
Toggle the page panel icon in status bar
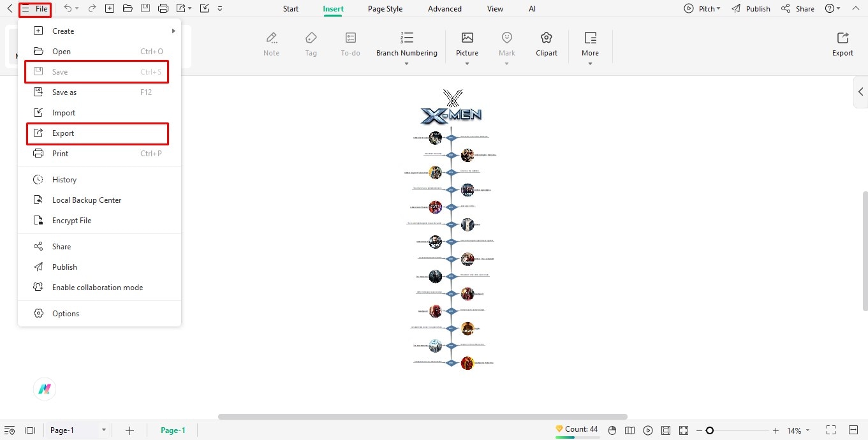click(x=29, y=430)
